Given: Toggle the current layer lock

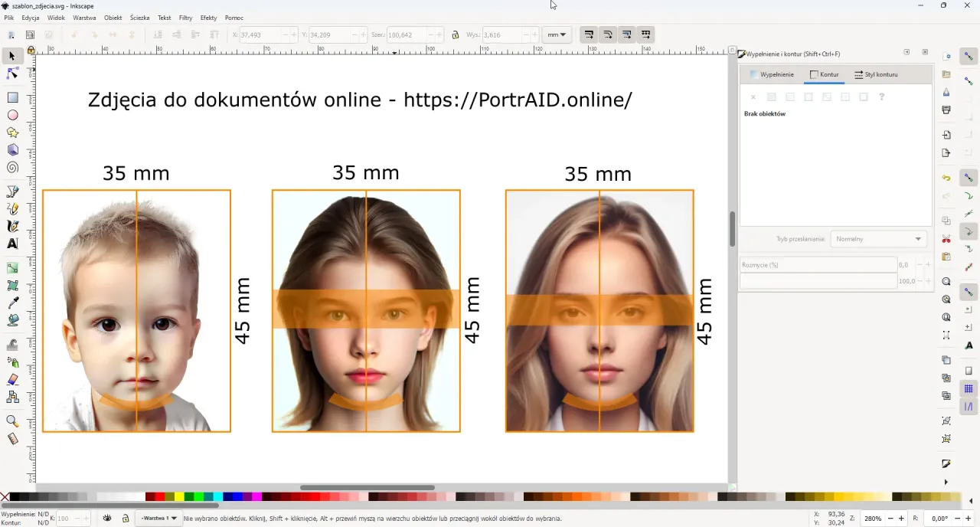Looking at the screenshot, I should 125,519.
